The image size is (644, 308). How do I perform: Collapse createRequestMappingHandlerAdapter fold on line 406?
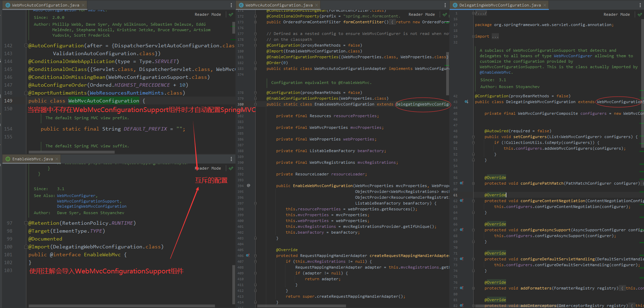tap(255, 256)
